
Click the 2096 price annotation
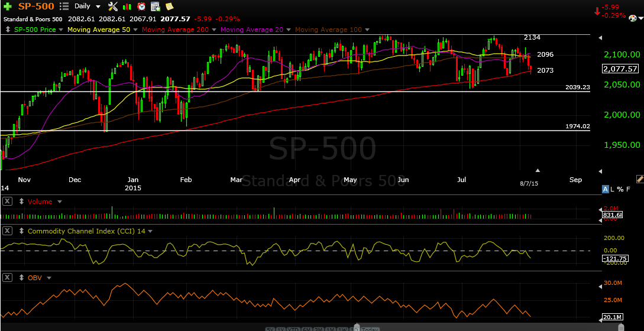pyautogui.click(x=545, y=54)
